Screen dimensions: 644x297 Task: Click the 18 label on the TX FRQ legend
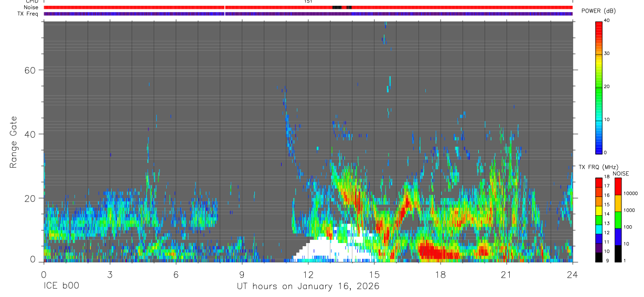pyautogui.click(x=606, y=177)
